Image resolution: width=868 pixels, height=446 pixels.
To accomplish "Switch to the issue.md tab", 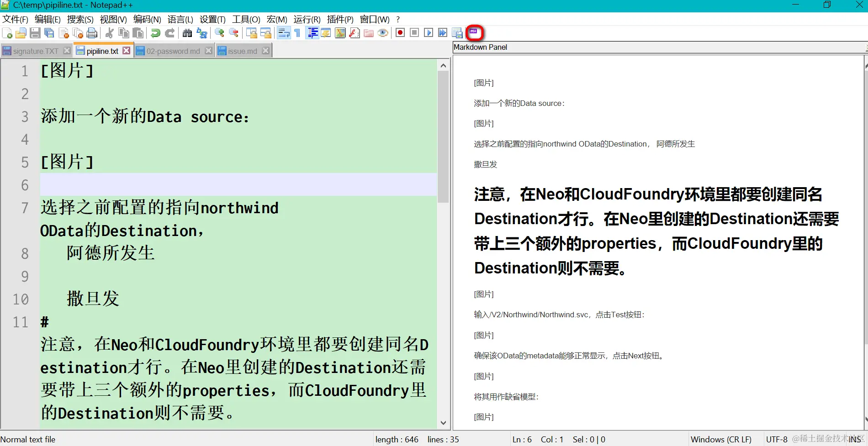I will [x=243, y=51].
